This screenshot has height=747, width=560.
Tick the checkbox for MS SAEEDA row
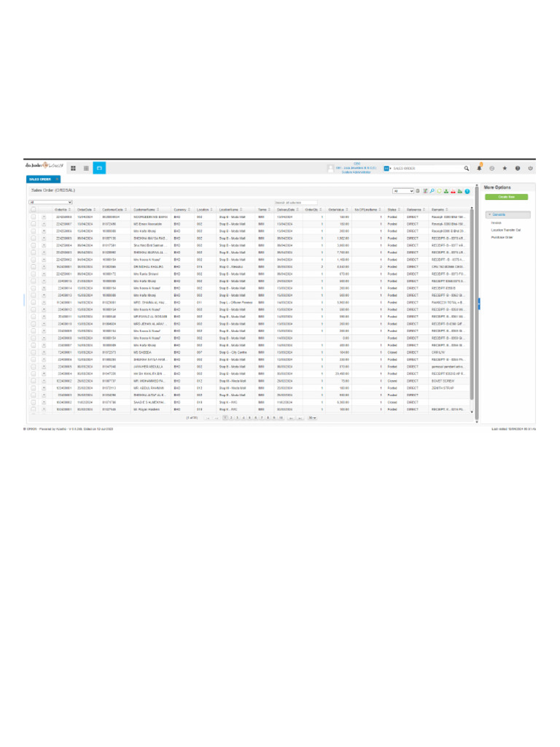tap(34, 352)
